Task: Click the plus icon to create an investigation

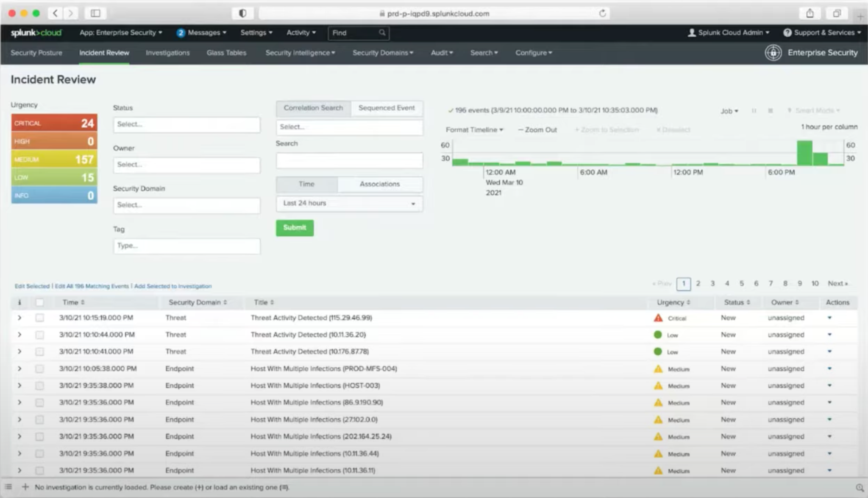Action: (25, 487)
